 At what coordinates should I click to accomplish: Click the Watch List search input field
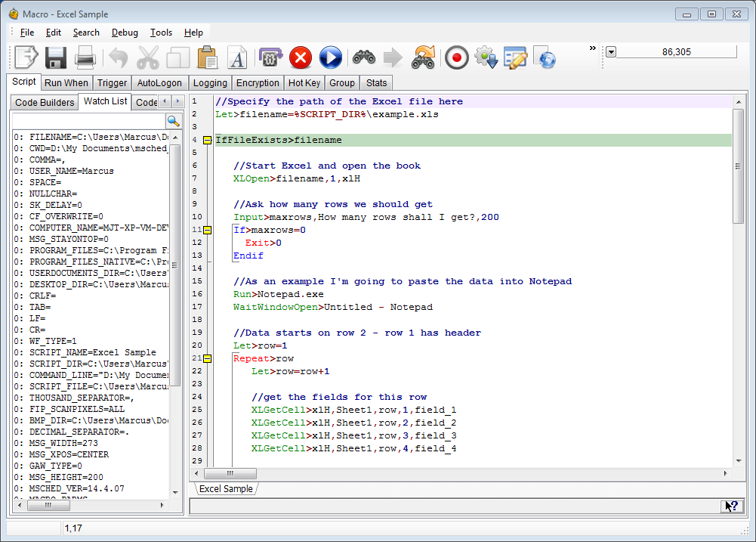[x=88, y=121]
